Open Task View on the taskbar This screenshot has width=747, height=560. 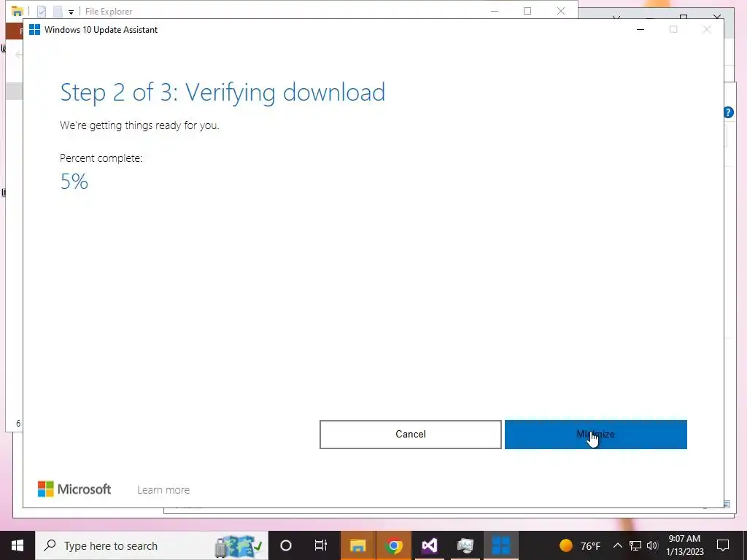click(x=321, y=545)
